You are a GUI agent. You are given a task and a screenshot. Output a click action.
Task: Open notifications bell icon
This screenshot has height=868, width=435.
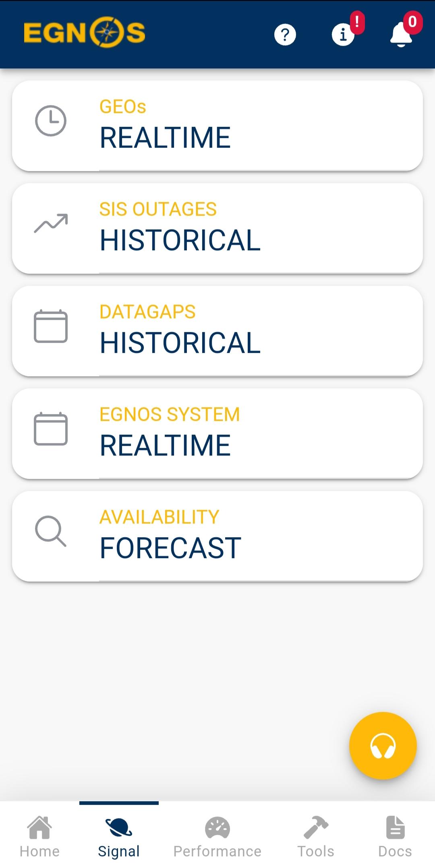(401, 35)
